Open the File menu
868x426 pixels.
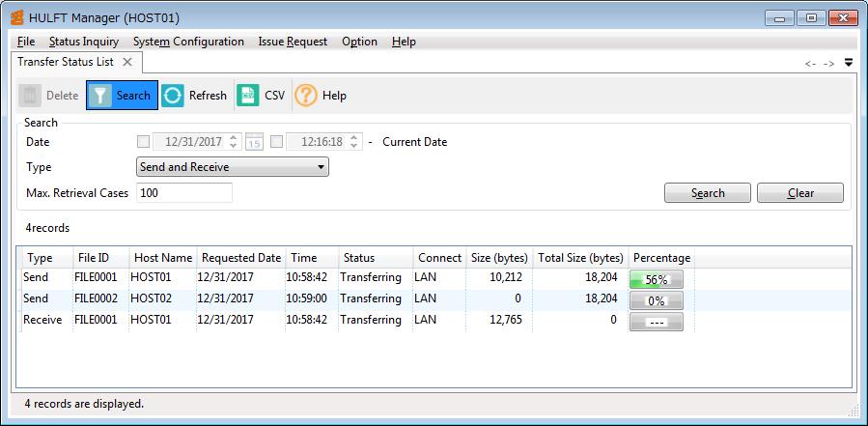(26, 42)
